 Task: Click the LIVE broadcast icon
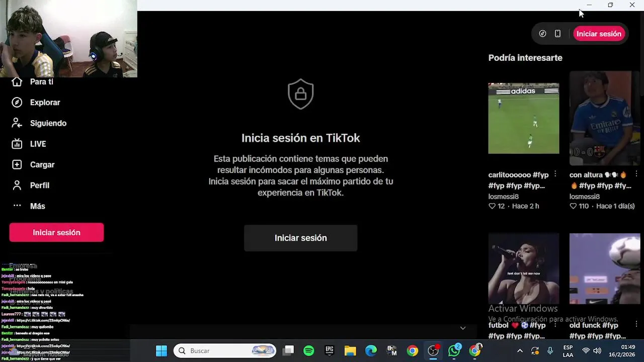(17, 144)
